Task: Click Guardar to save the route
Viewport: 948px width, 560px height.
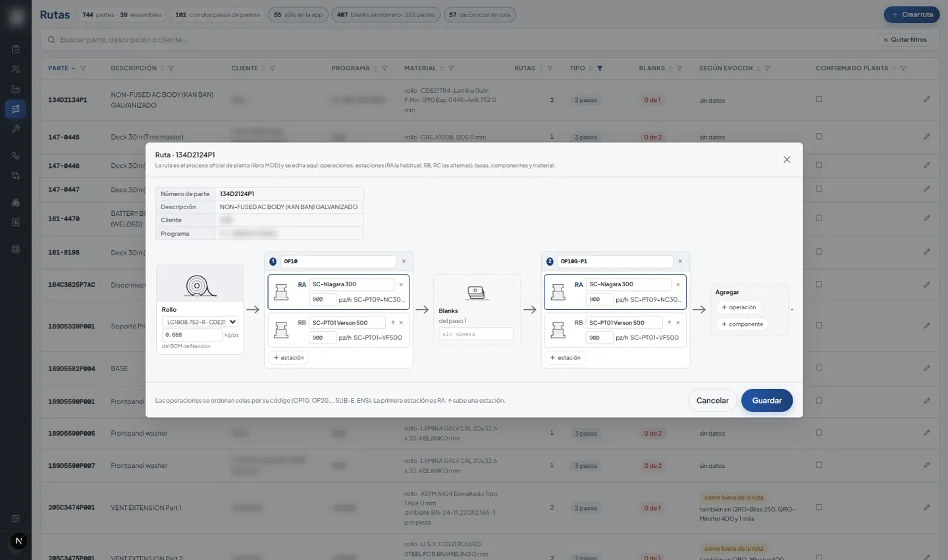Action: 767,401
